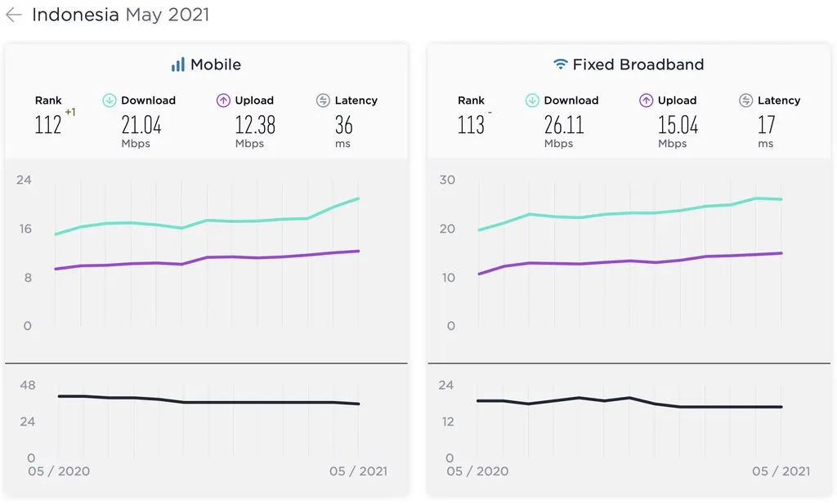Select the Fixed Broadband panel heading
The height and width of the screenshot is (504, 837).
[x=638, y=65]
